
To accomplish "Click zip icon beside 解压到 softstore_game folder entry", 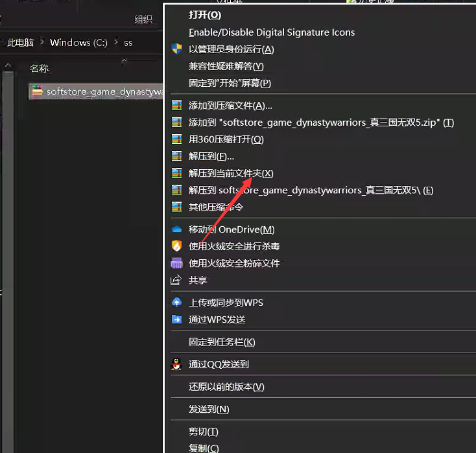I will point(176,191).
